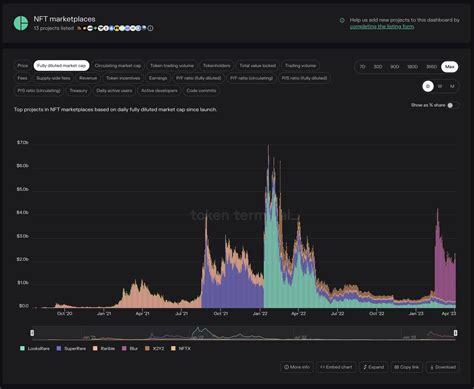Select the Price metric tab
Screen dimensions: 474x389
23,66
